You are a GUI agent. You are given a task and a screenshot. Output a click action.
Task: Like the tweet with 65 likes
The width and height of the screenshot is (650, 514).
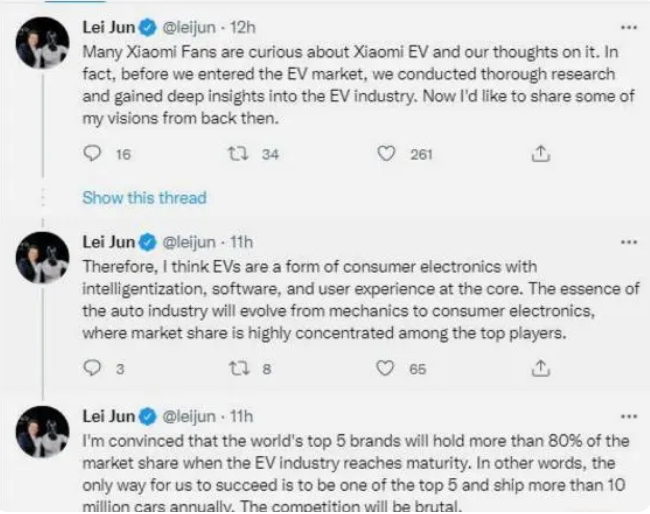386,368
